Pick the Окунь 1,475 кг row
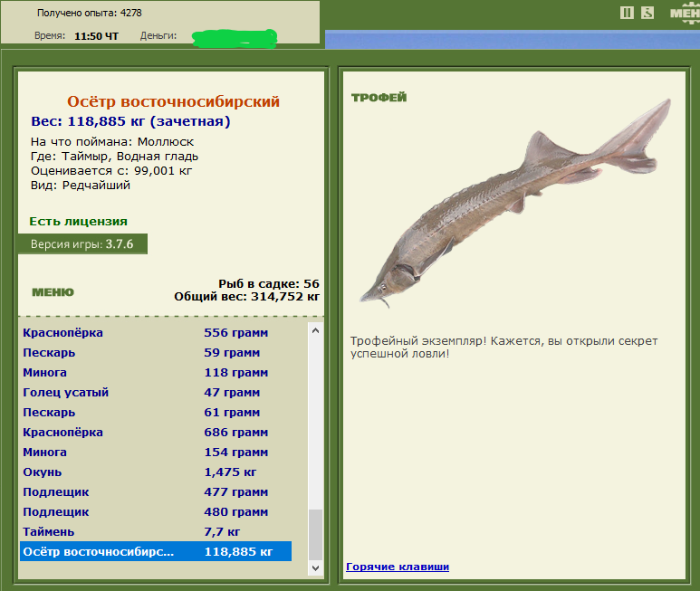Screen dimensions: 700x591 (x=154, y=472)
